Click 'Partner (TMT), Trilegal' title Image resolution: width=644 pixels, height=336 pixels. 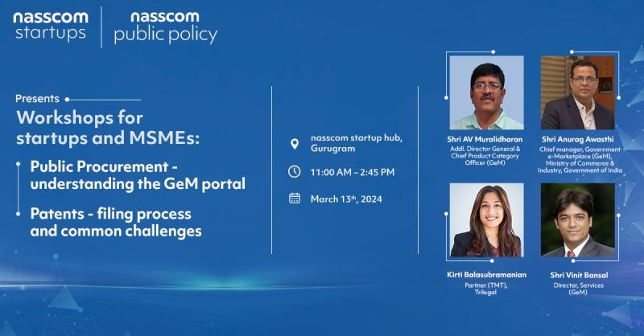point(486,289)
